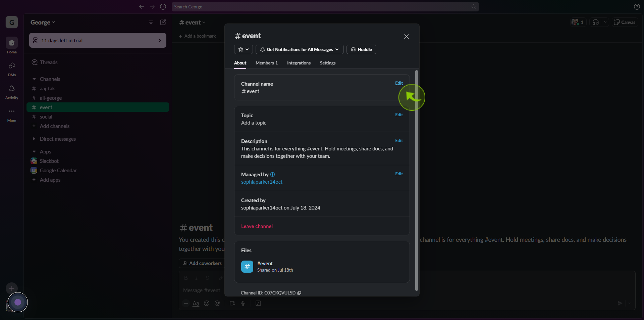The image size is (644, 320).
Task: Open the all-george channel
Action: [x=98, y=98]
